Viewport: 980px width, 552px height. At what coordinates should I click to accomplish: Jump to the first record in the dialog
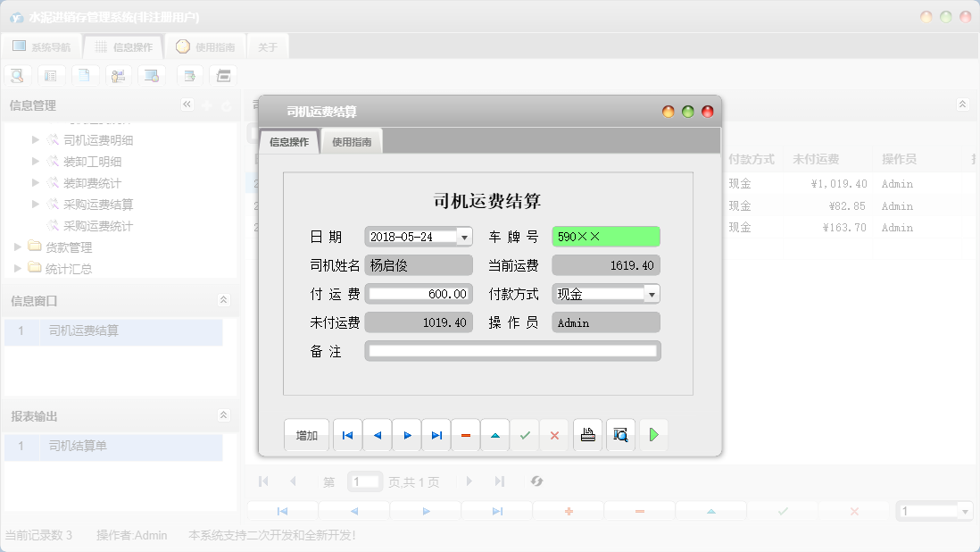coord(347,435)
